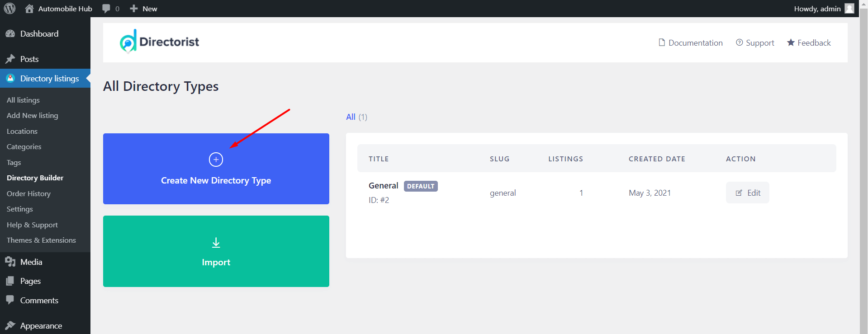
Task: Click the Appearance brush icon
Action: [10, 325]
